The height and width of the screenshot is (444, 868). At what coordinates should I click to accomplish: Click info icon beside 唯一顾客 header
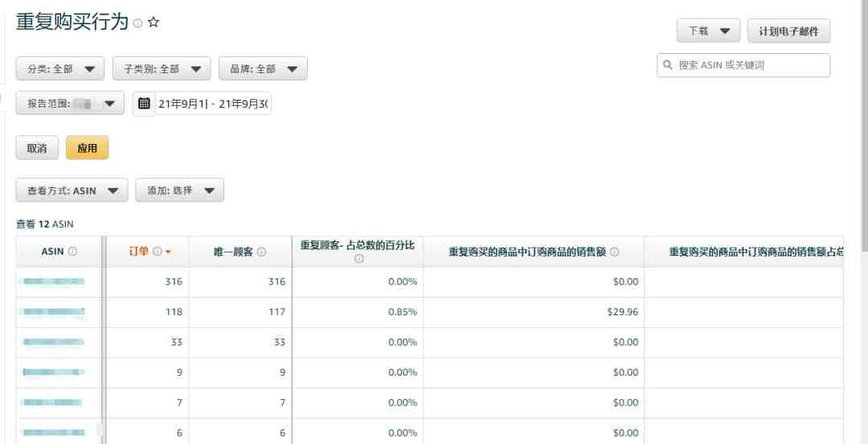(x=262, y=252)
